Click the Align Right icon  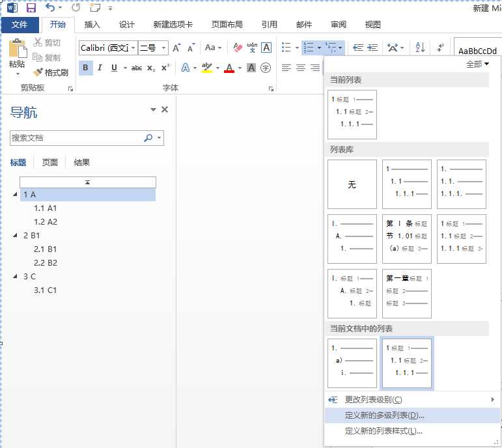click(x=315, y=68)
